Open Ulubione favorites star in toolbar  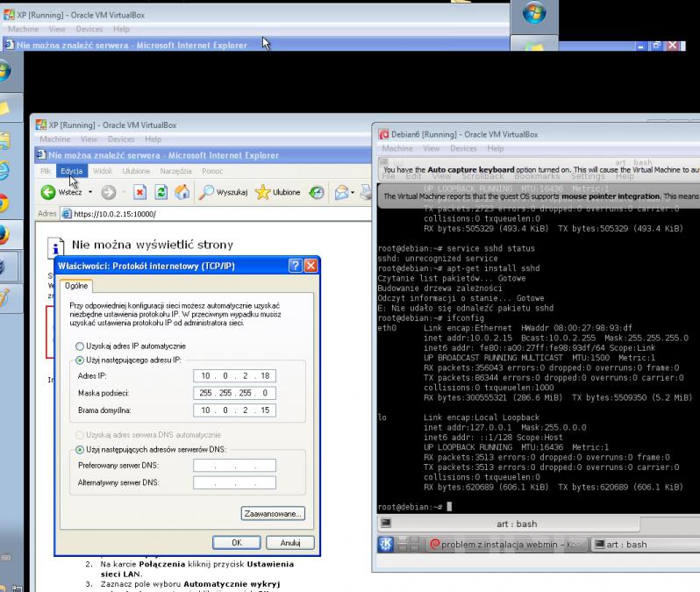pyautogui.click(x=277, y=192)
